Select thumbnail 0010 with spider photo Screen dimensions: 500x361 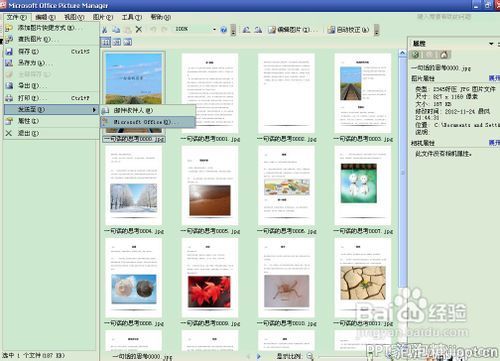click(286, 278)
